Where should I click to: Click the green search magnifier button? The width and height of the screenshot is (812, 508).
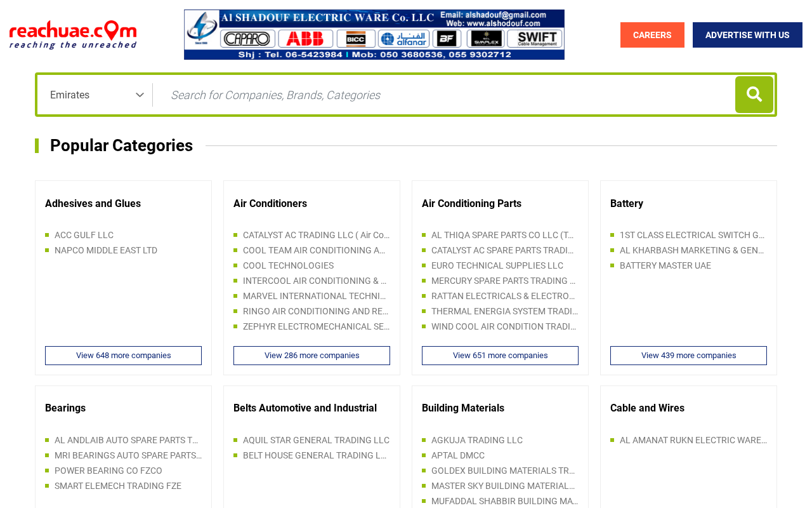tap(754, 95)
